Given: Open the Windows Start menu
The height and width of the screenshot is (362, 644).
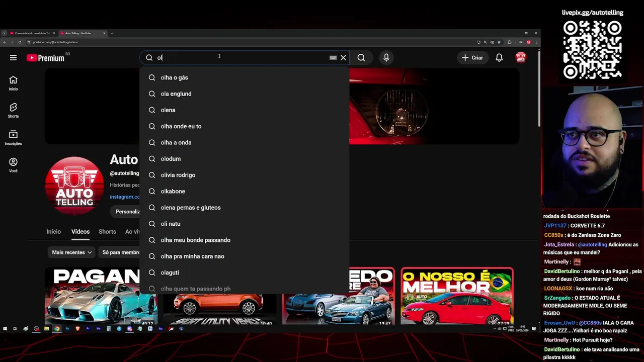Looking at the screenshot, I should [x=5, y=329].
